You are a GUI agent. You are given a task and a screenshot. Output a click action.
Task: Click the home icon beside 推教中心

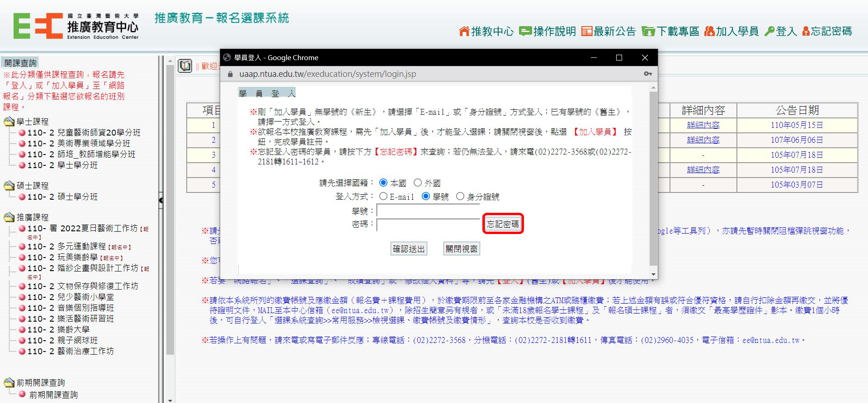(464, 31)
